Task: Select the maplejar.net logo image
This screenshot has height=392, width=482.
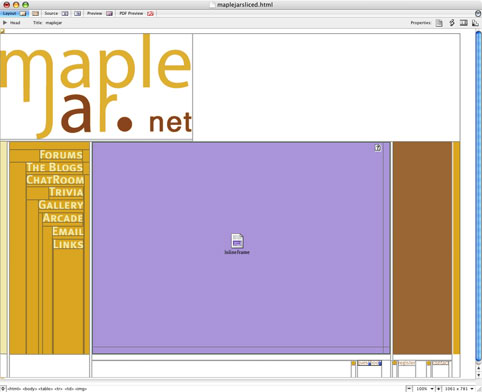Action: click(96, 86)
